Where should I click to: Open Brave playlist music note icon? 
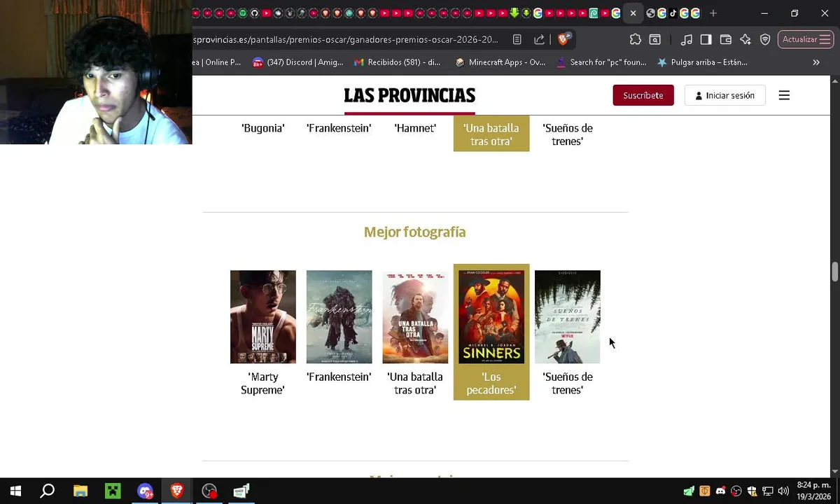687,40
